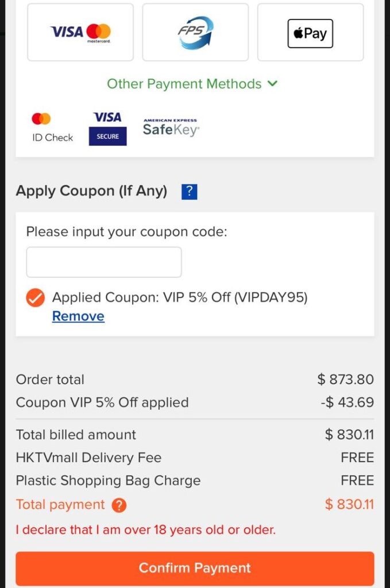This screenshot has width=390, height=588.
Task: Expand Other Payment Methods
Action: (x=184, y=84)
